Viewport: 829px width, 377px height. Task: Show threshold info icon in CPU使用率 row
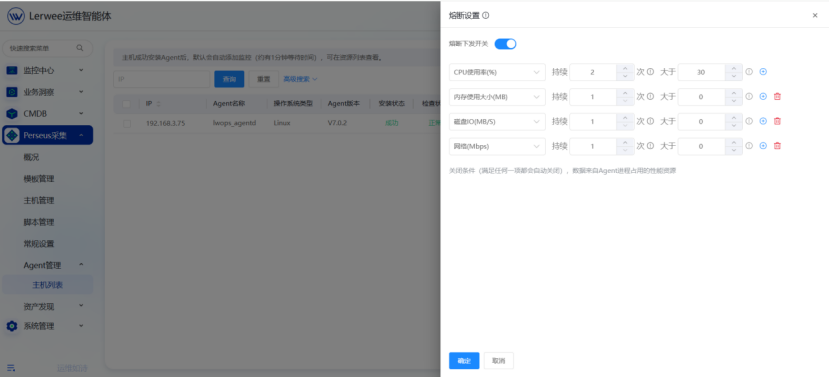(x=749, y=72)
